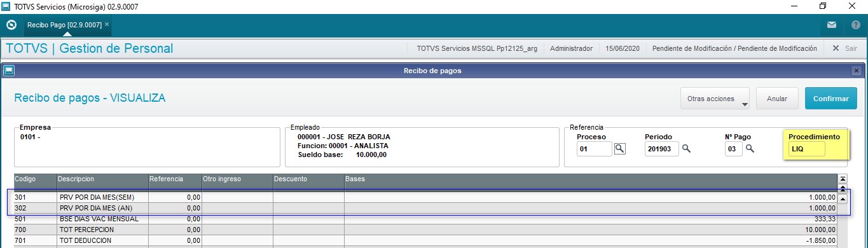Screen dimensions: 868x248
Task: Open the Otras acciones dropdown
Action: click(715, 99)
